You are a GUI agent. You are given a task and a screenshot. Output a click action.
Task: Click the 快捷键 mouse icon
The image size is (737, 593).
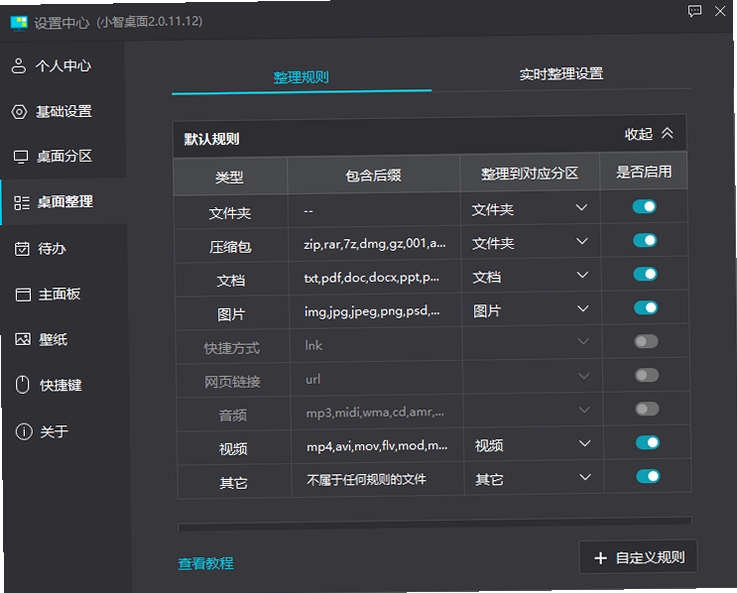pos(23,385)
